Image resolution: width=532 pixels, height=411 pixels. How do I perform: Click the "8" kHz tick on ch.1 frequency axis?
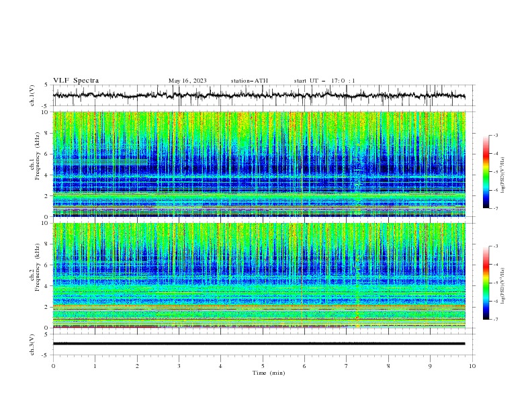tap(47, 133)
